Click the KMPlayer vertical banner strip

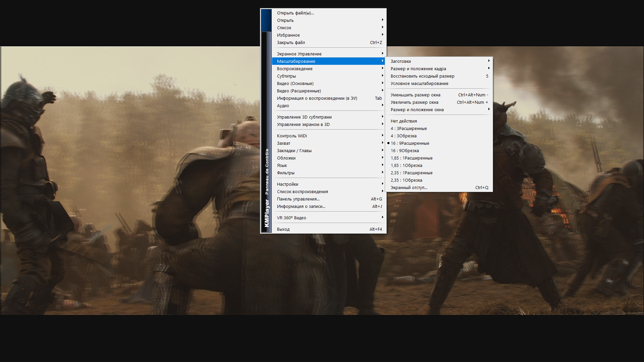pos(266,134)
